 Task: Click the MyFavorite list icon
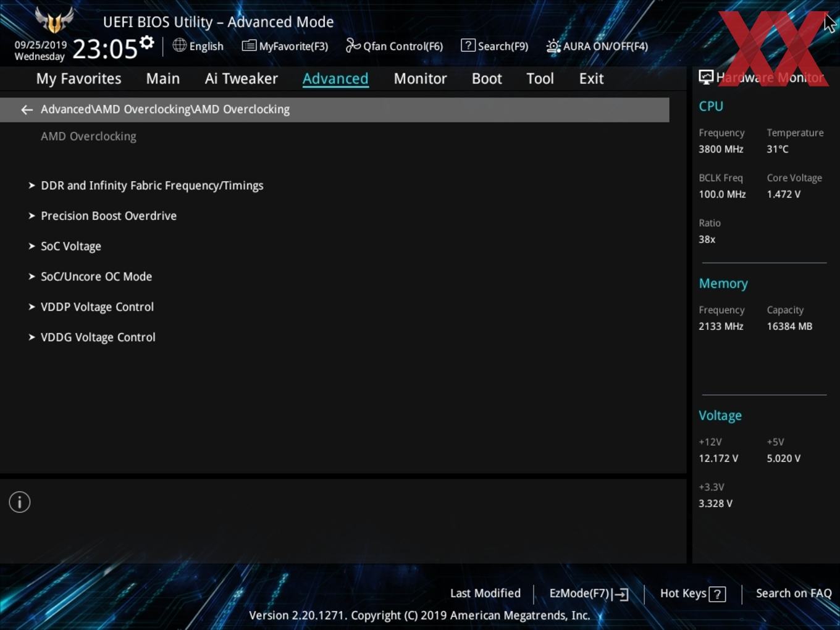point(249,46)
